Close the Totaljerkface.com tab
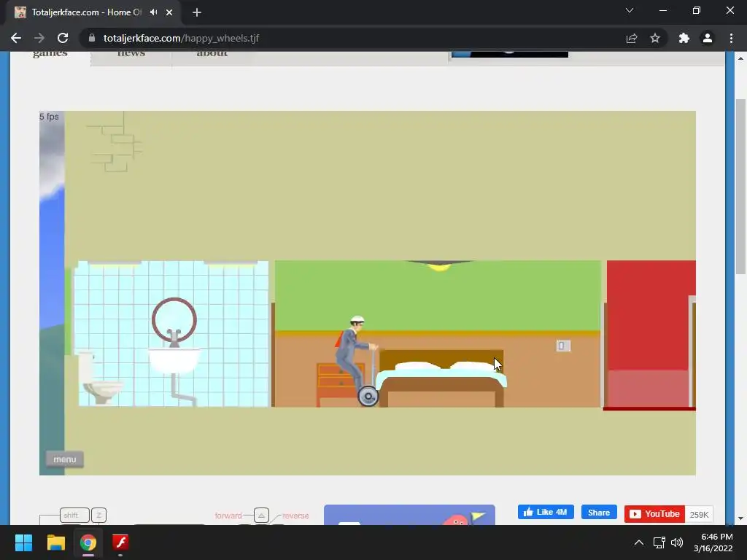The image size is (747, 560). point(169,12)
